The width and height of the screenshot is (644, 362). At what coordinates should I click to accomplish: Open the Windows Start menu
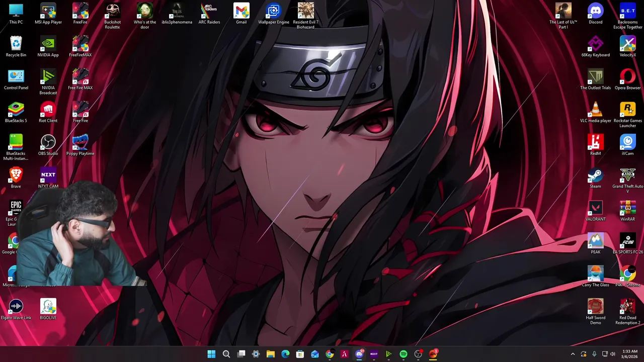(211, 354)
